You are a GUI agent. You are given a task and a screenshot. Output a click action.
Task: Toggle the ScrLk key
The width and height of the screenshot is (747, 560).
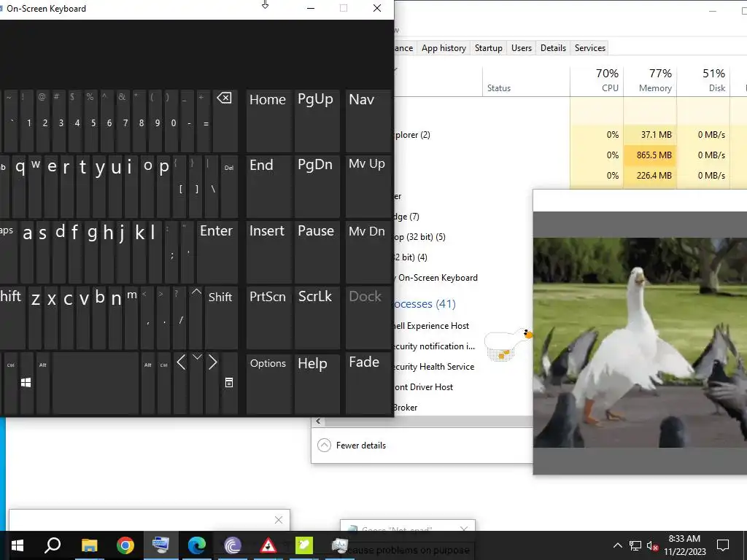317,318
